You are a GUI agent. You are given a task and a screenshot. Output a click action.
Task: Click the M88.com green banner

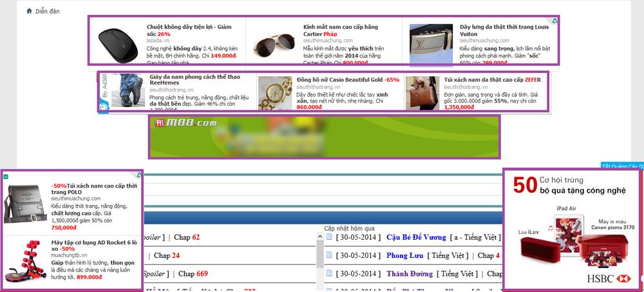click(x=324, y=136)
